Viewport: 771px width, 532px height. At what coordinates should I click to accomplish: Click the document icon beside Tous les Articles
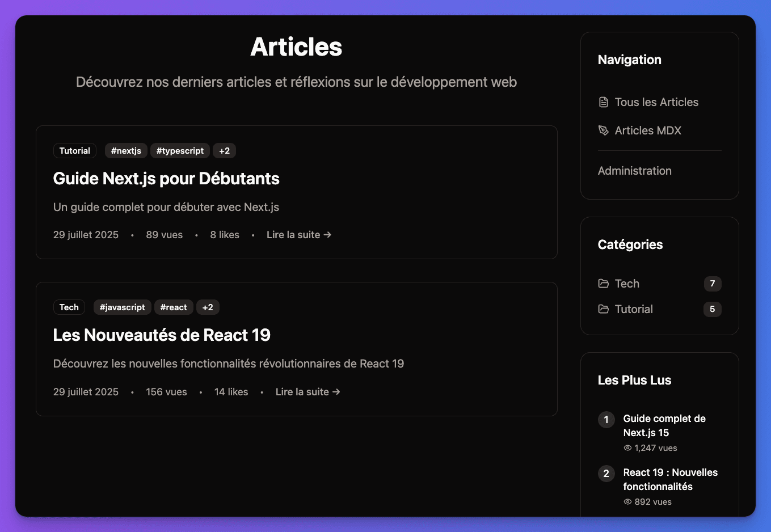coord(603,102)
